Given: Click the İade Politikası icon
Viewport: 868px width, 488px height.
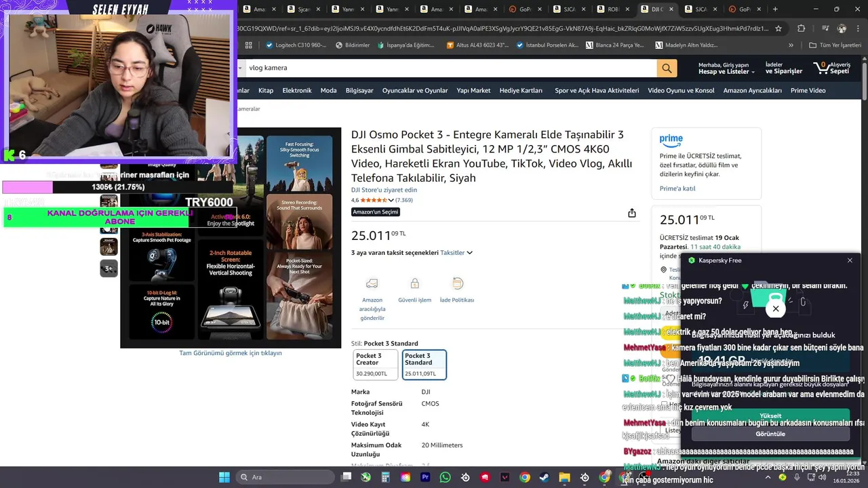Looking at the screenshot, I should [x=457, y=283].
